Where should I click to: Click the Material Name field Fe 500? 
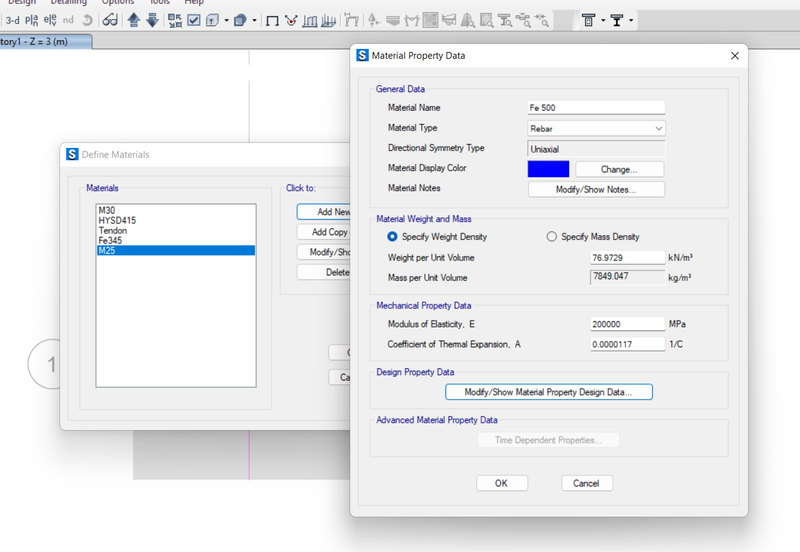tap(596, 108)
